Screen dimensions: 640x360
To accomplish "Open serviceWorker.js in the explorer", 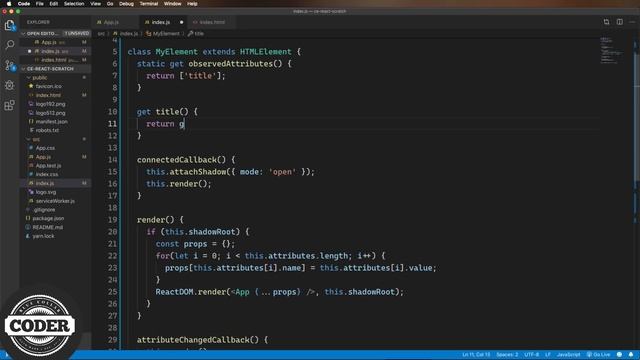I will (x=56, y=201).
